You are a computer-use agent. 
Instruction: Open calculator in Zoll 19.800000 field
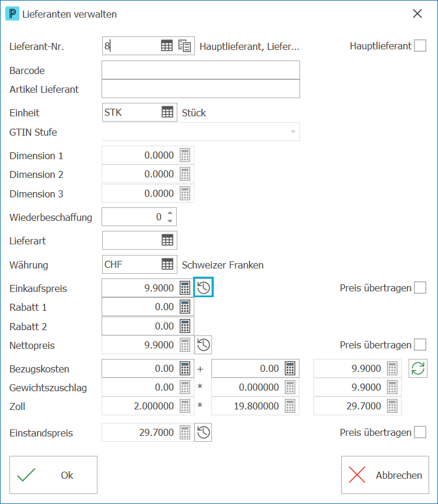coord(290,406)
